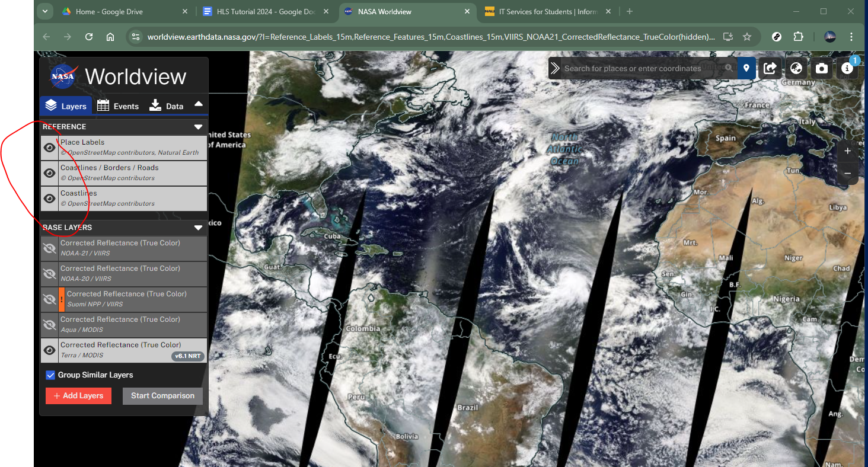Screen dimensions: 868x467
Task: Open the information menu icon
Action: pyautogui.click(x=847, y=68)
